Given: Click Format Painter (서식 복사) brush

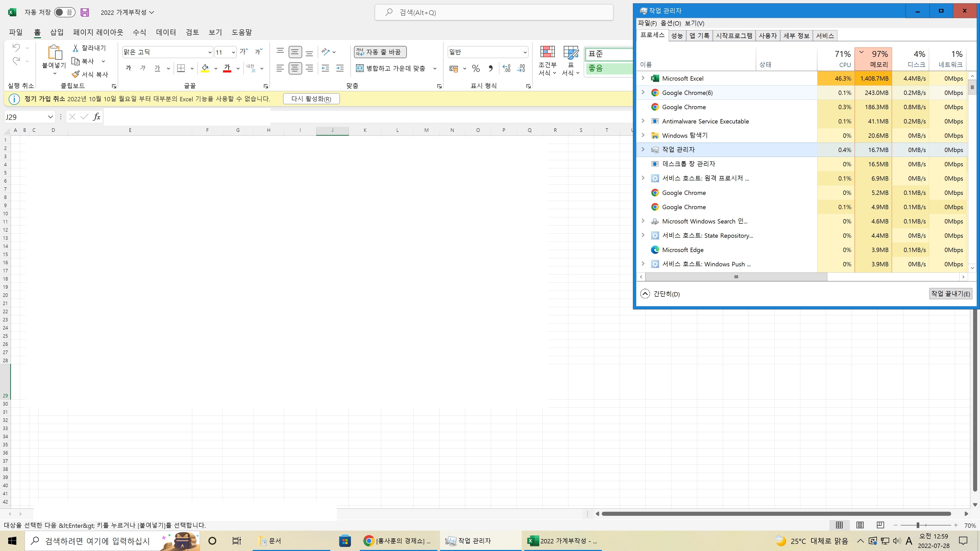Looking at the screenshot, I should pyautogui.click(x=76, y=74).
